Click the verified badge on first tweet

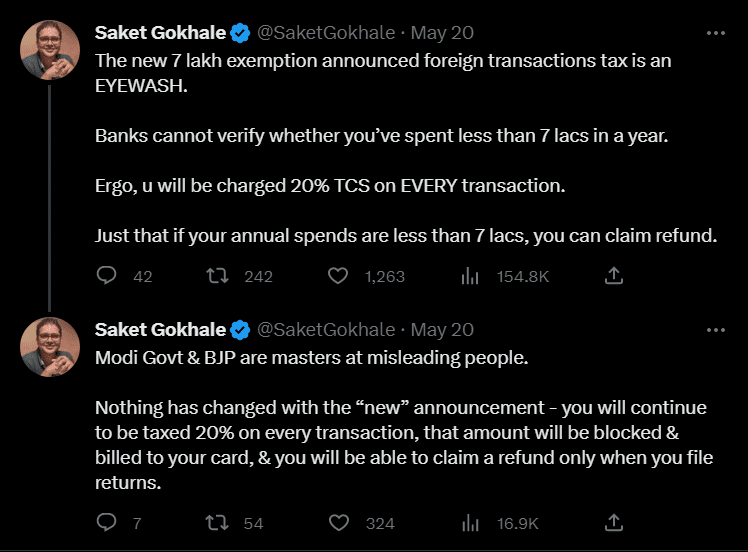point(241,33)
